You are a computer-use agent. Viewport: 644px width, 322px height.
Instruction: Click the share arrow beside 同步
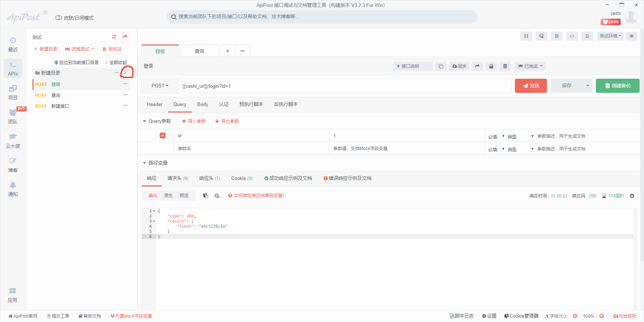(477, 66)
